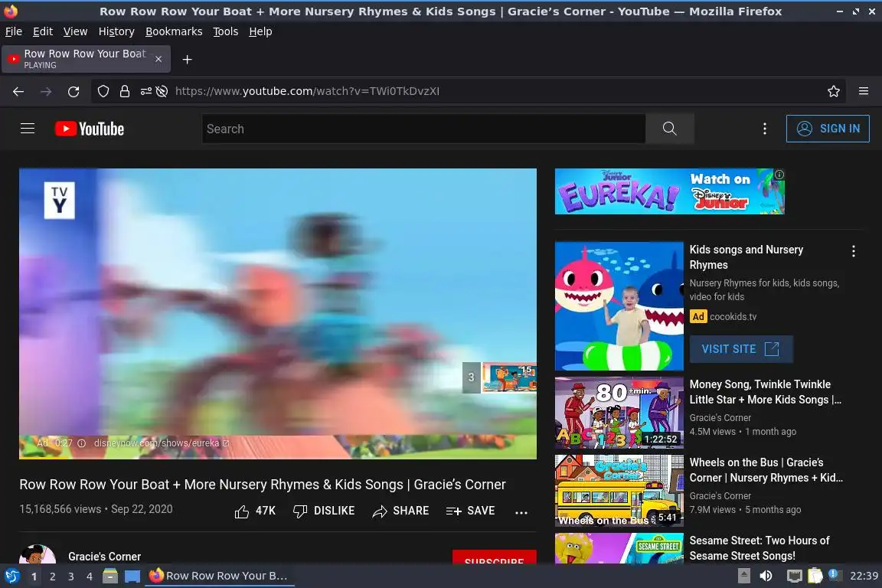The height and width of the screenshot is (588, 882).
Task: Save video with SAVE button
Action: (x=470, y=511)
